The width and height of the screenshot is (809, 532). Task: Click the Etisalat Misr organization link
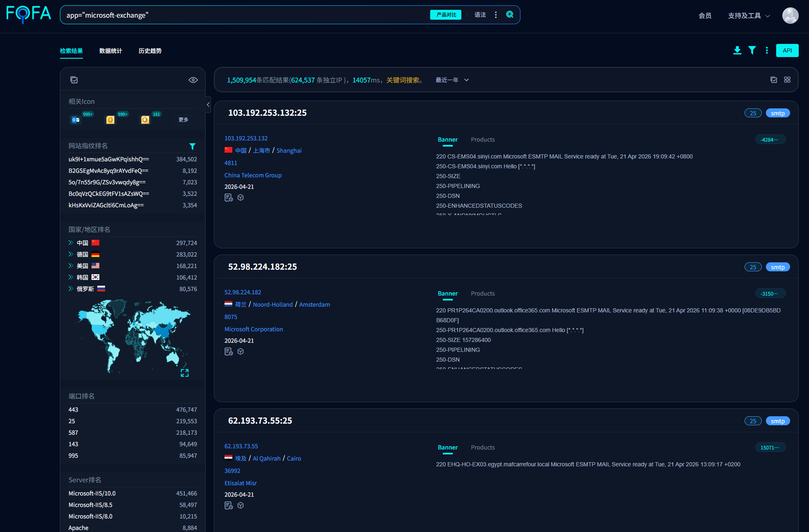point(241,483)
